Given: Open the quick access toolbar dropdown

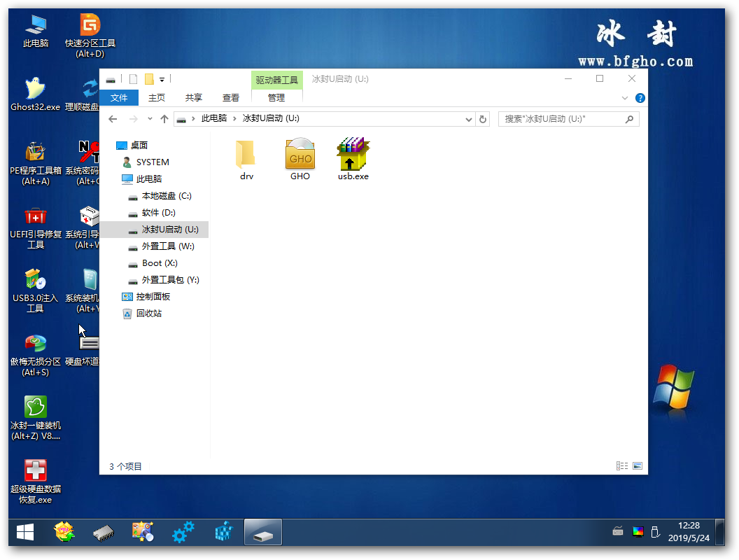Looking at the screenshot, I should click(x=162, y=80).
